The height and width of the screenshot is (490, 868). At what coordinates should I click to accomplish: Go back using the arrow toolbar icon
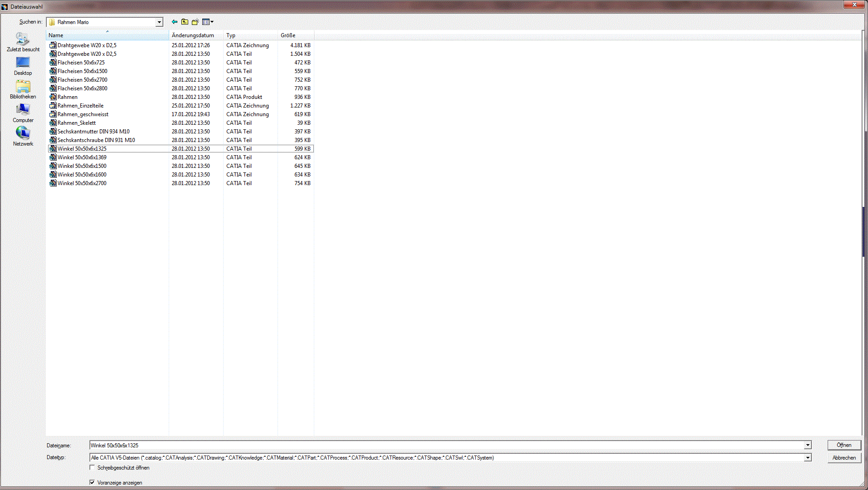(x=175, y=22)
